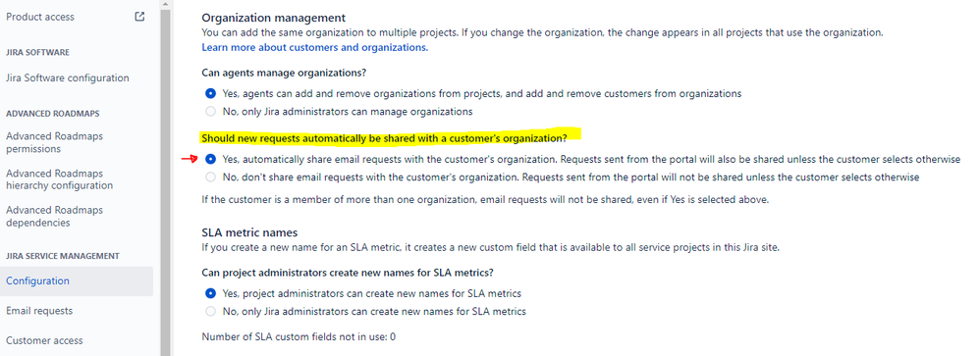The image size is (980, 356).
Task: Follow Learn more about customers and organizations link
Action: (x=315, y=47)
